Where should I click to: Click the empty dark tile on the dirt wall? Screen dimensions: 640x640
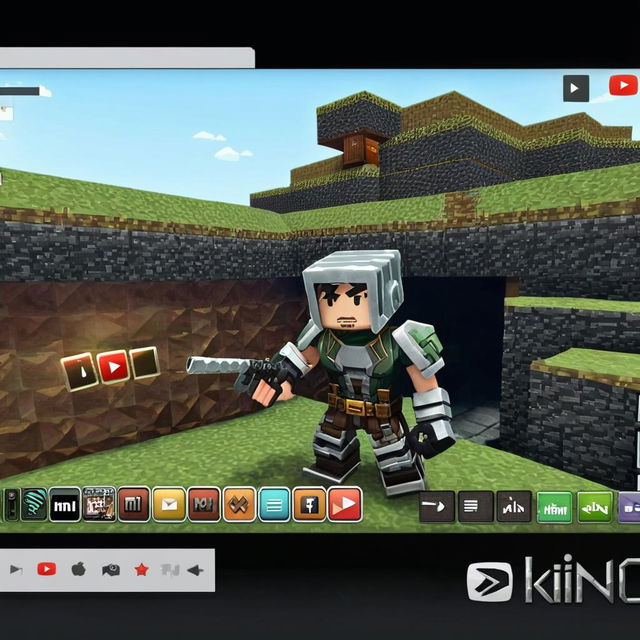[145, 362]
